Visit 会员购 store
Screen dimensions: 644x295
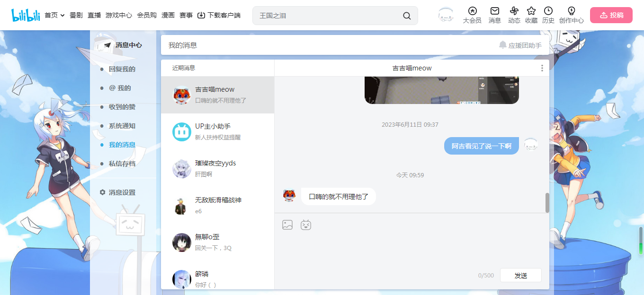pos(147,15)
